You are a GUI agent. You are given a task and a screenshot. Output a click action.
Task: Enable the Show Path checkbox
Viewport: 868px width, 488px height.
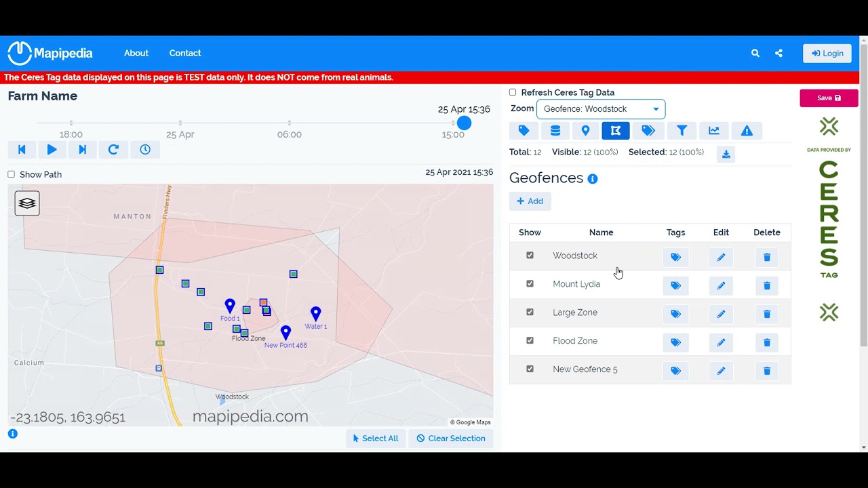coord(11,174)
